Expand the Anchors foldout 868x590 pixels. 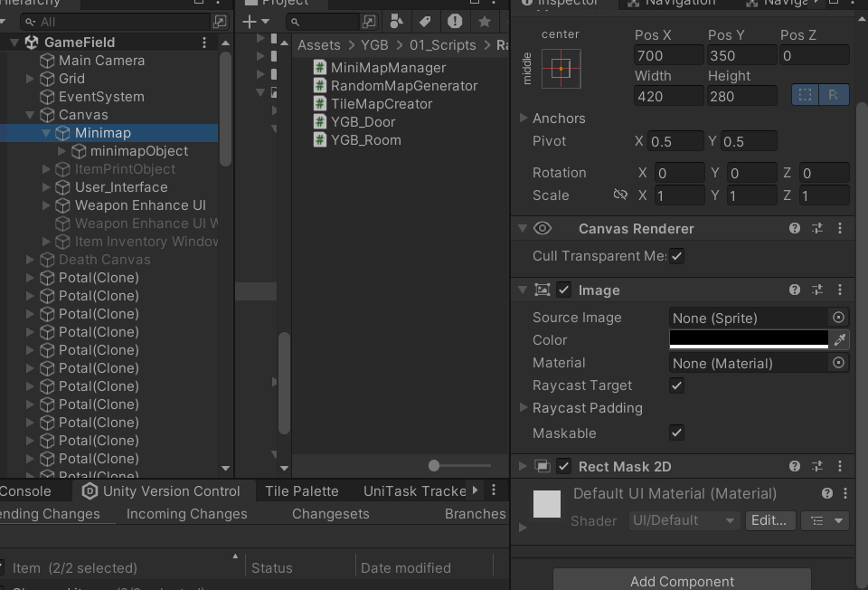click(524, 118)
